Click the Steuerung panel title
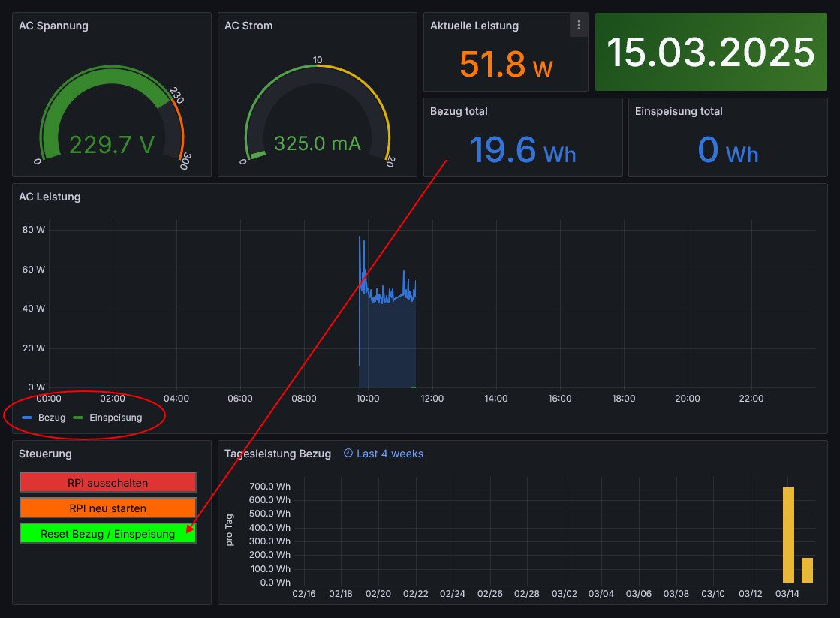840x618 pixels. pyautogui.click(x=45, y=454)
